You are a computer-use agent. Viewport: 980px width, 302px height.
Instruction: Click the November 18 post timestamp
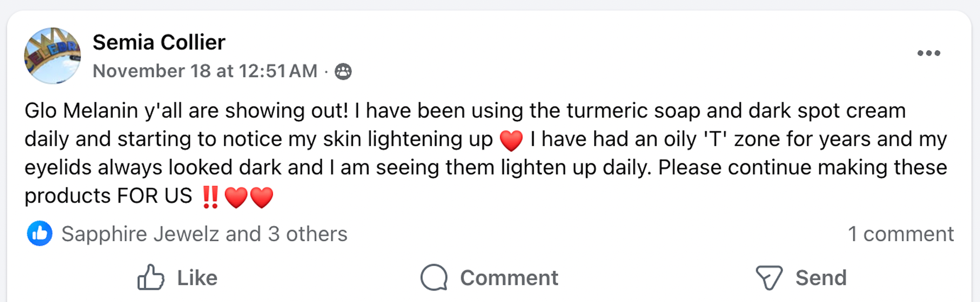[x=205, y=71]
